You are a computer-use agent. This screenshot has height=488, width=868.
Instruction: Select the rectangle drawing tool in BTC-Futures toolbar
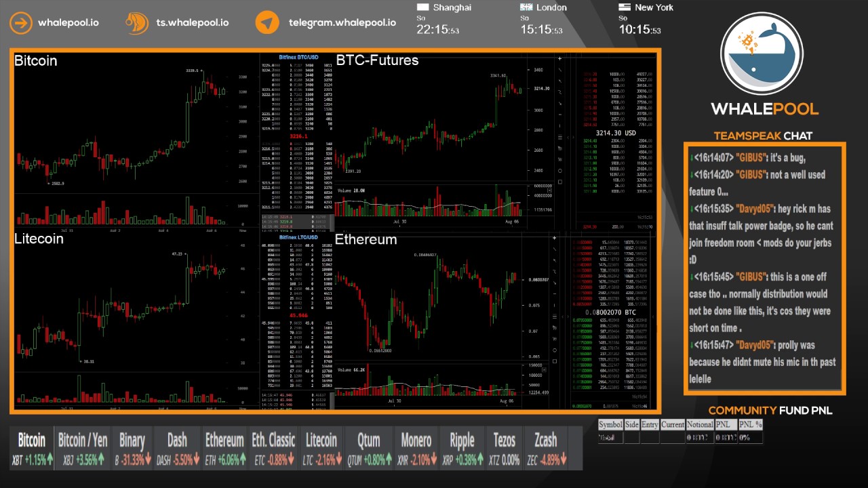[560, 182]
